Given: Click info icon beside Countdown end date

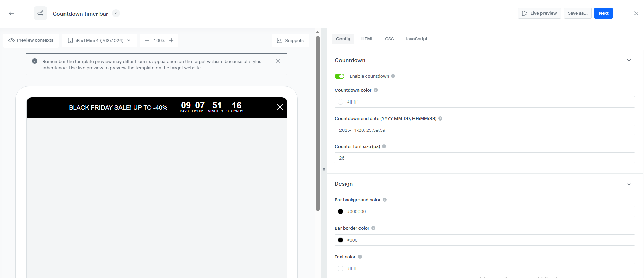Looking at the screenshot, I should [440, 118].
